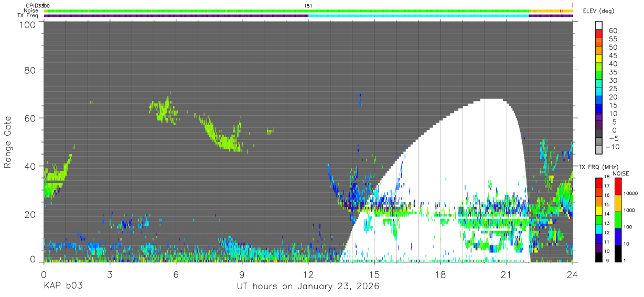Click the orange end of the Noise strip
Screen dimensions: 644x297
[x=552, y=10]
